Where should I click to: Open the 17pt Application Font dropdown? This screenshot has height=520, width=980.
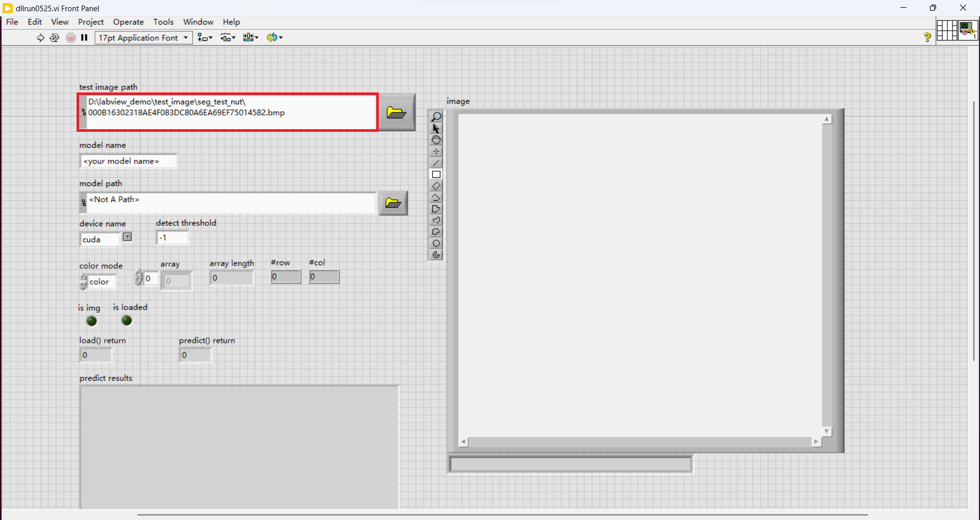click(143, 38)
